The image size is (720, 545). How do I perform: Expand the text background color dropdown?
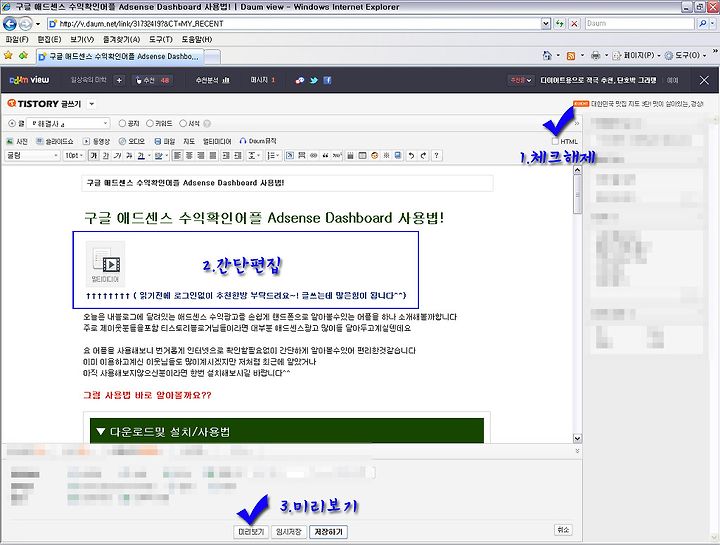pyautogui.click(x=166, y=156)
